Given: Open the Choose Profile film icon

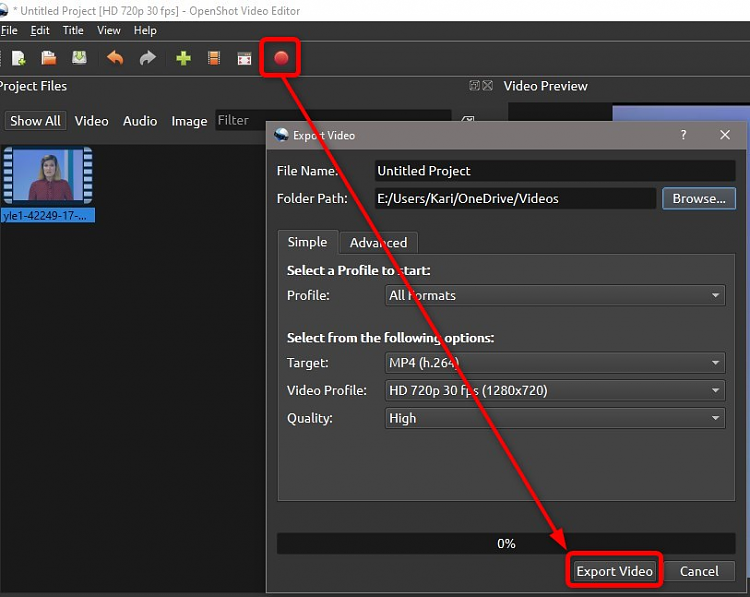Looking at the screenshot, I should pyautogui.click(x=214, y=58).
